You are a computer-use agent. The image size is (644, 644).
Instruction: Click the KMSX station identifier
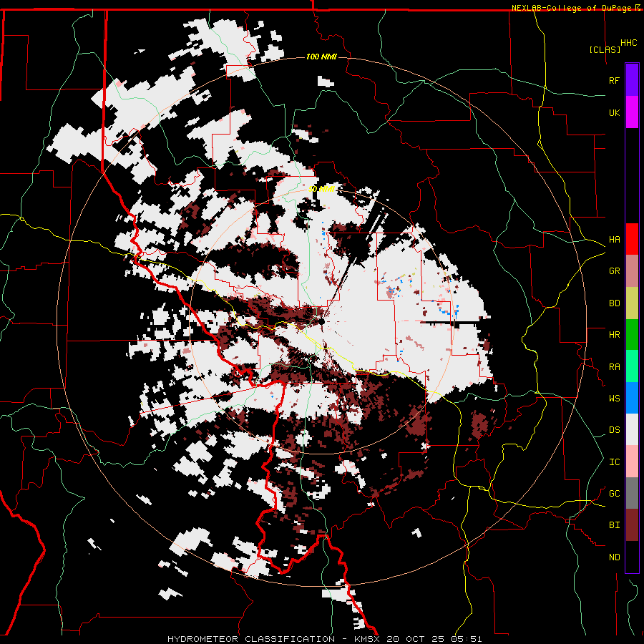pyautogui.click(x=368, y=639)
